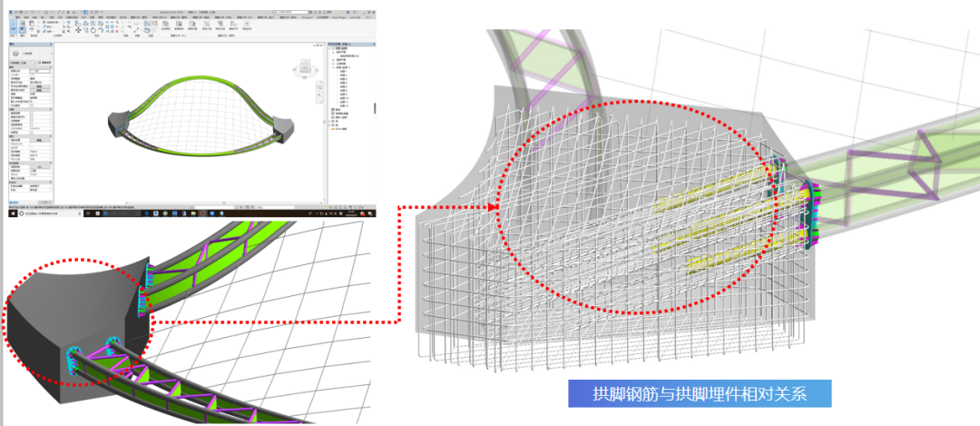This screenshot has height=426, width=980.
Task: Click the red Delete X tool
Action: [x=117, y=31]
